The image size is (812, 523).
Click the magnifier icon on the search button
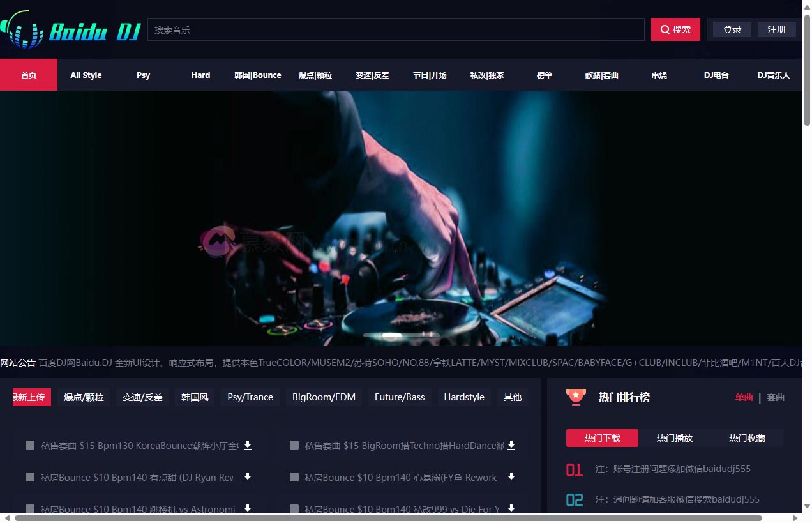point(666,29)
